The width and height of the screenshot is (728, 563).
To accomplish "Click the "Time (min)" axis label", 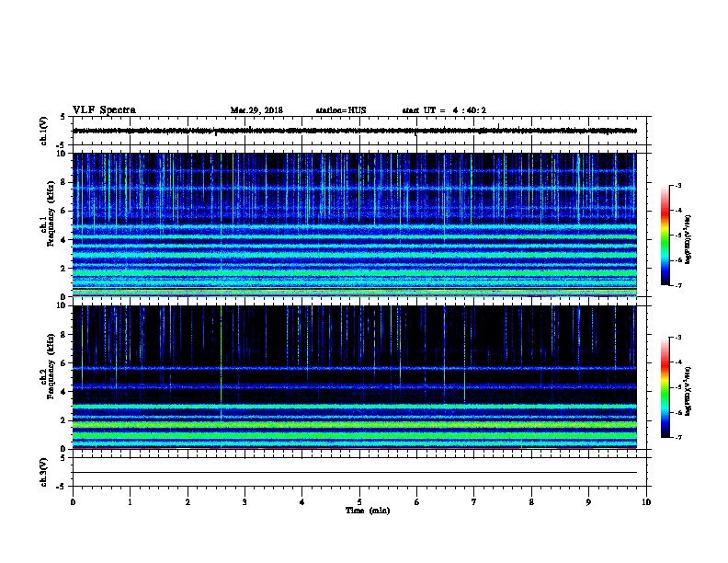I will point(368,511).
